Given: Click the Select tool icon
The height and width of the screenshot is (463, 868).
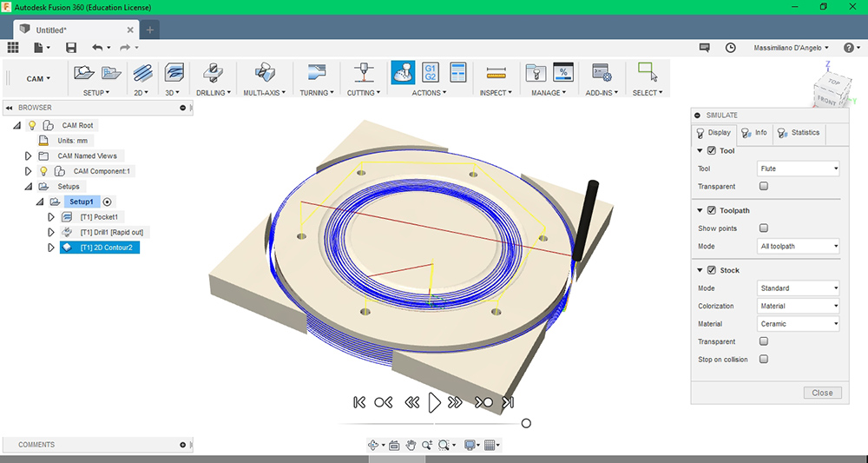Looking at the screenshot, I should coord(648,73).
